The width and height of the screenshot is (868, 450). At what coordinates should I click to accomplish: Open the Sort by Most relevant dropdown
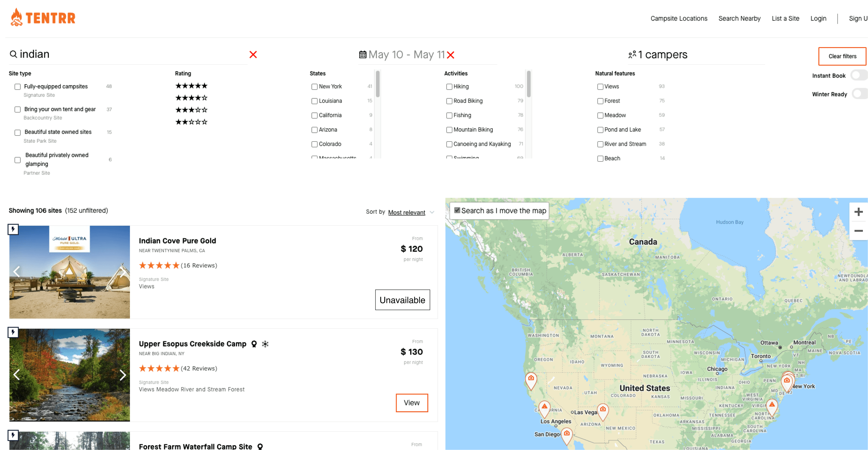point(407,212)
